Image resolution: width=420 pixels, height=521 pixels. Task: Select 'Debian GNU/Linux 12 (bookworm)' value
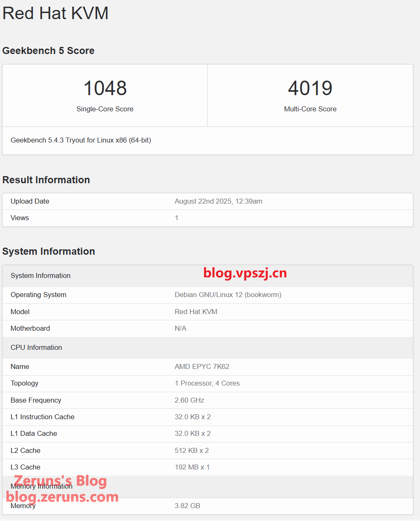coord(228,295)
